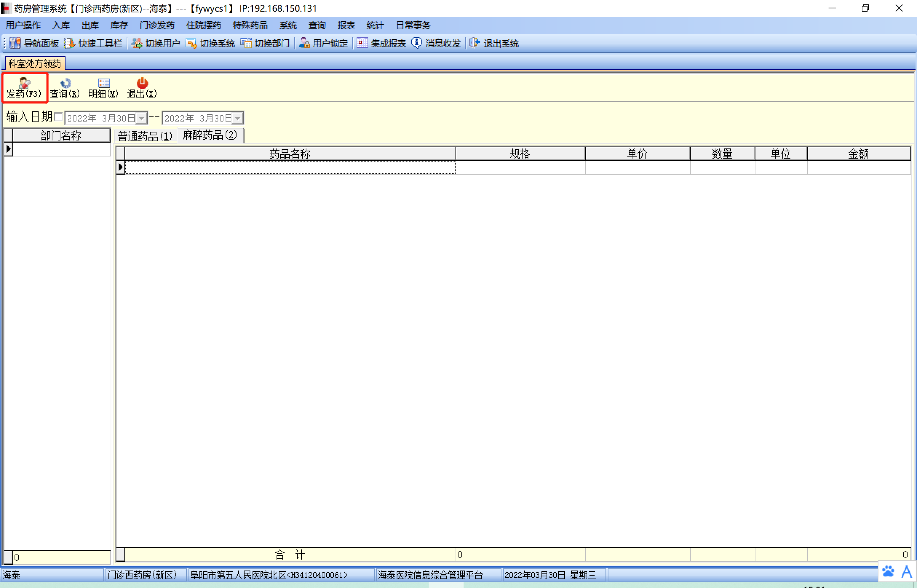Open the 特殊药品 menu

coord(250,25)
